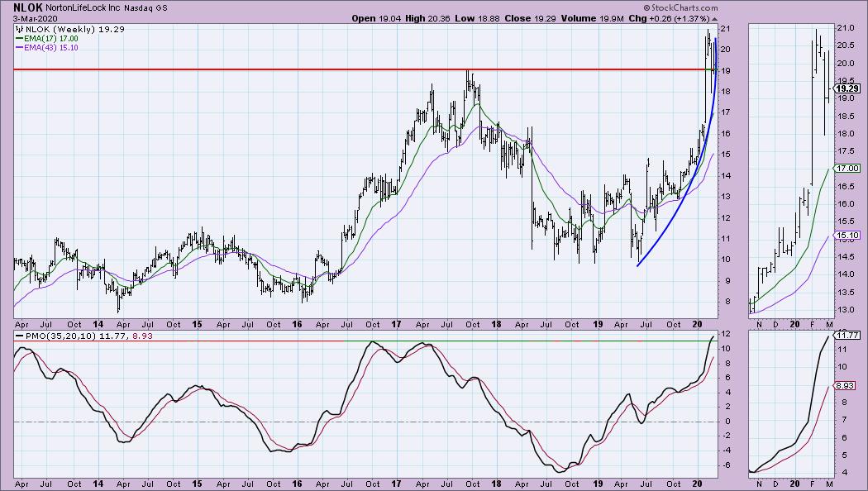Click the Volume 19.9M value
This screenshot has height=491, width=868.
[593, 18]
